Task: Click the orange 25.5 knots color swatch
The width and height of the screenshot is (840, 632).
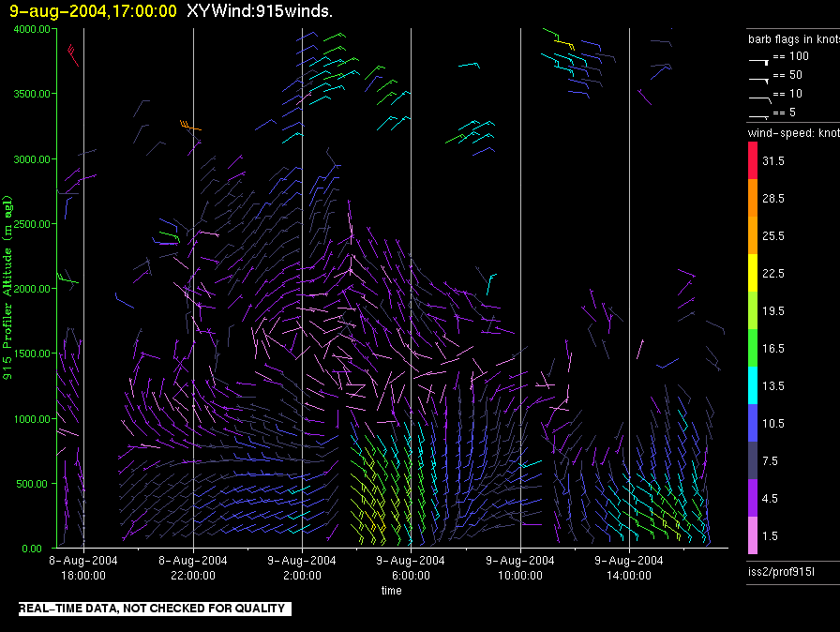Action: (753, 235)
